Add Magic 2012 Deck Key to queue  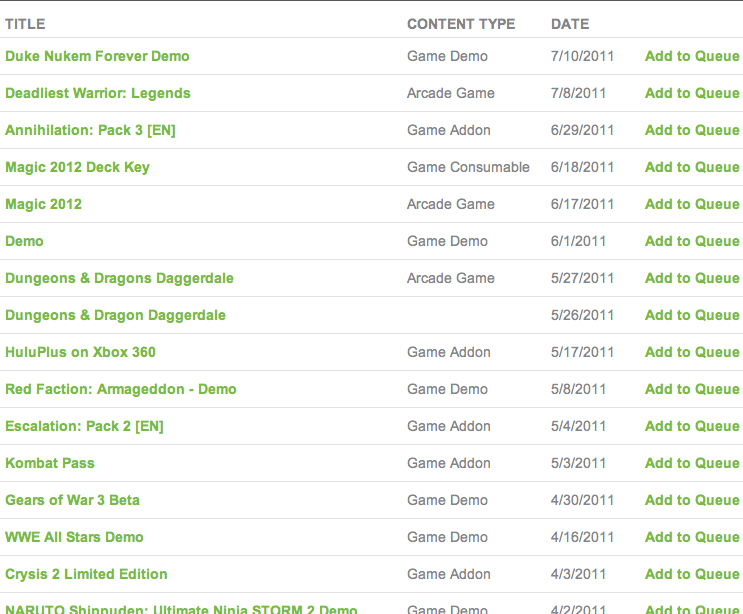tap(692, 167)
